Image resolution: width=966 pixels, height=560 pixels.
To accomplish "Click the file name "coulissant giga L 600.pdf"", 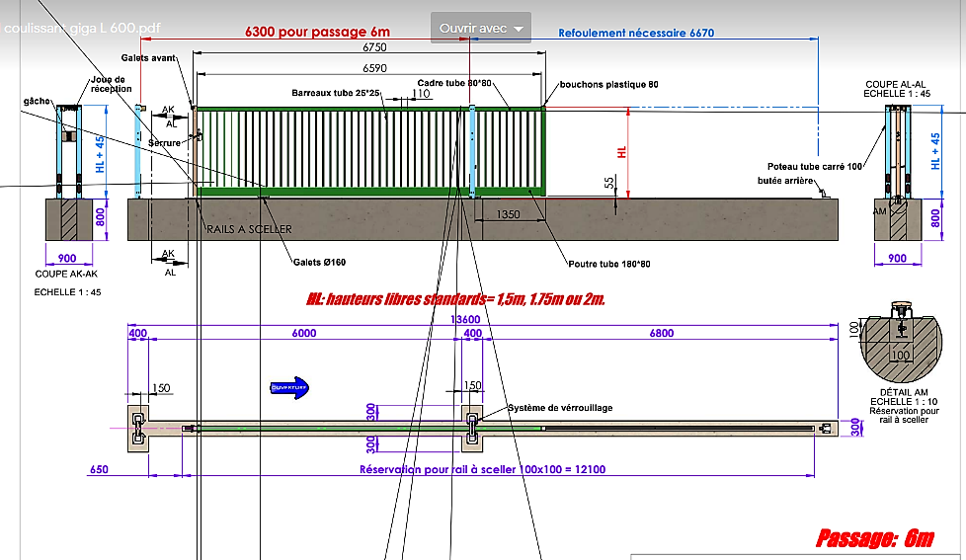I will (x=81, y=29).
